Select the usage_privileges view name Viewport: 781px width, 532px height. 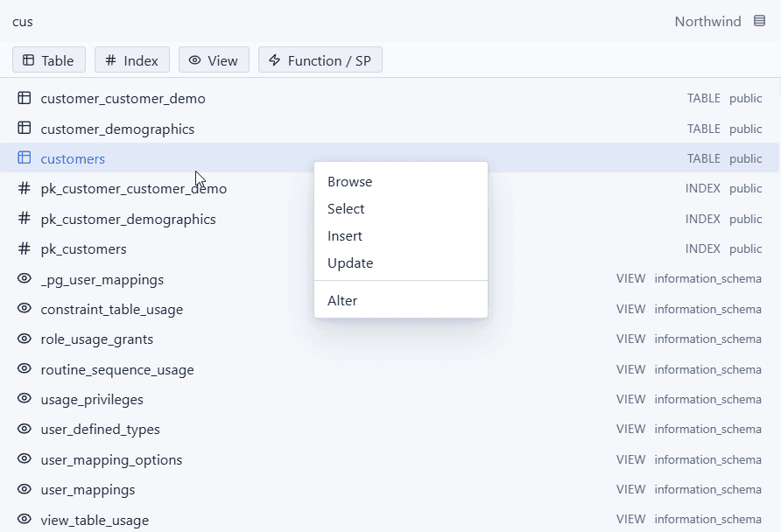tap(92, 400)
